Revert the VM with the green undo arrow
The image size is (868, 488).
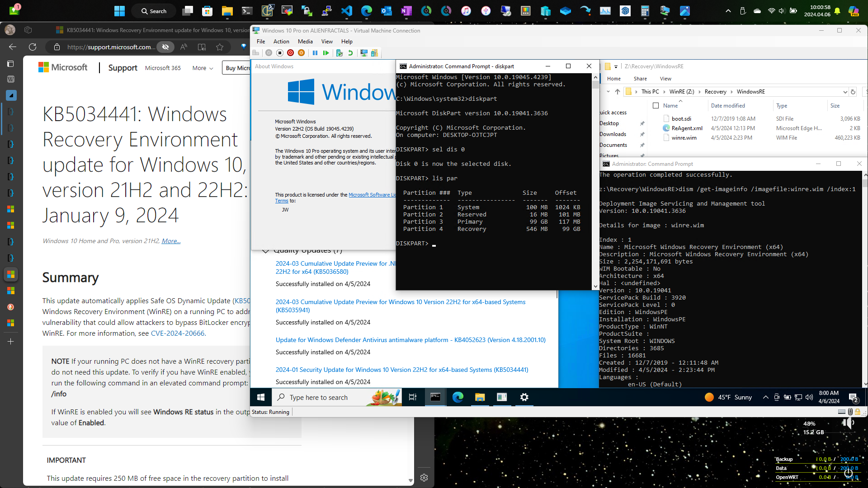point(350,53)
